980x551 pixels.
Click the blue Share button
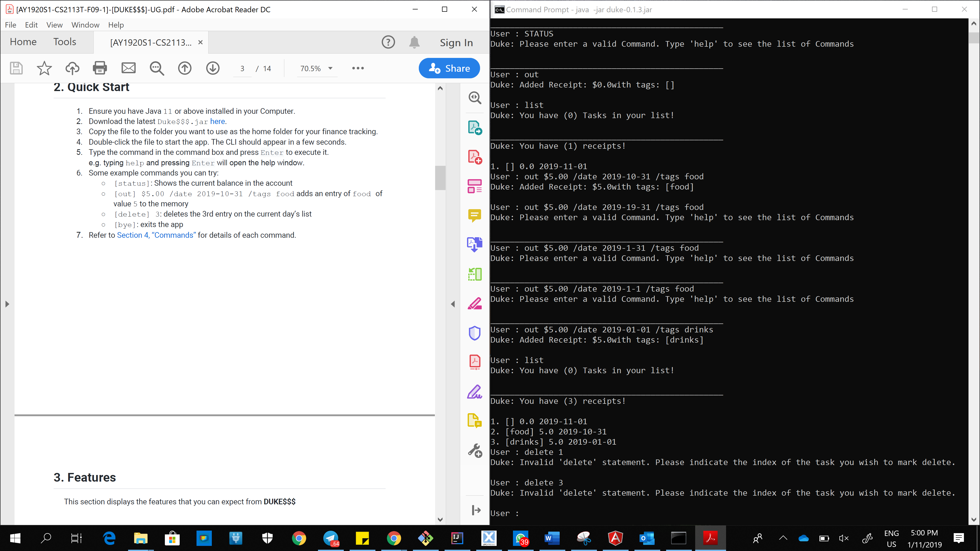click(449, 68)
